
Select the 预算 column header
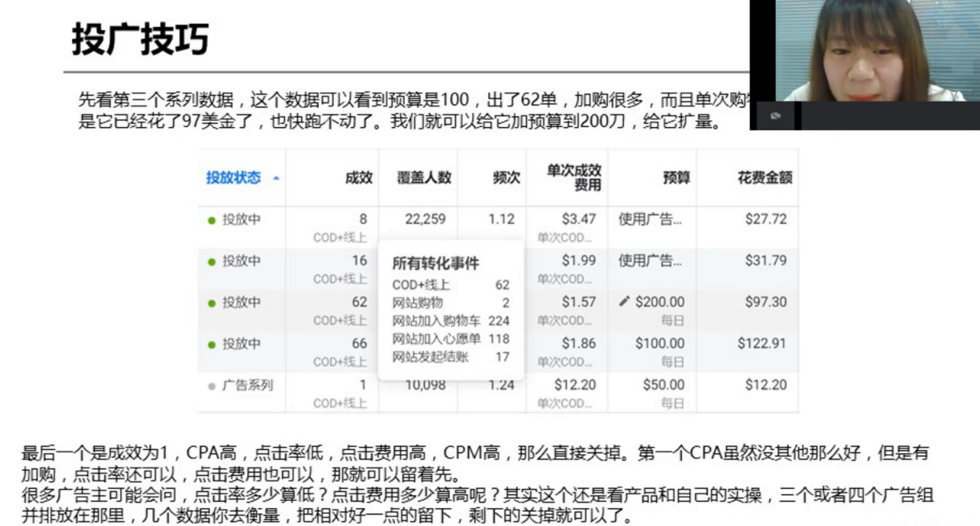[x=677, y=177]
